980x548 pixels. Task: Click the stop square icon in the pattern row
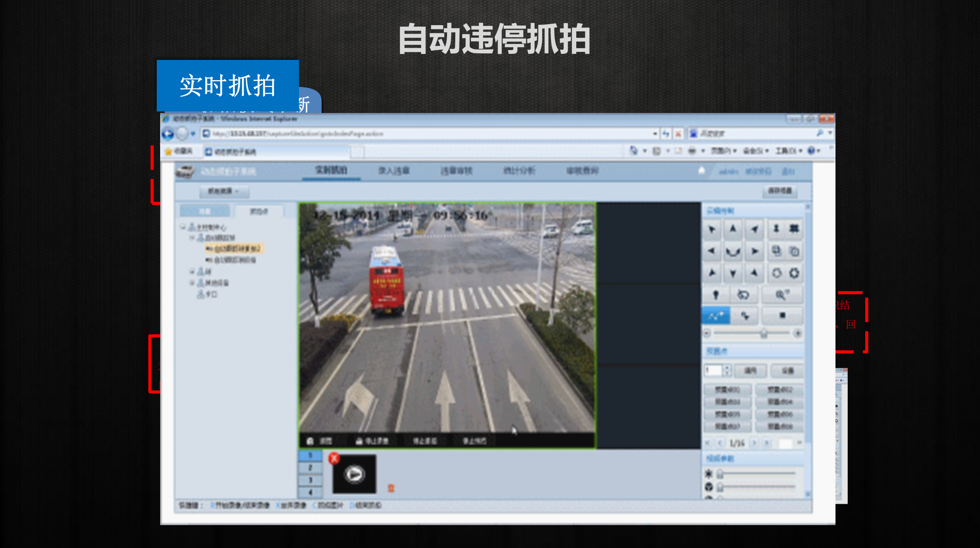point(782,315)
